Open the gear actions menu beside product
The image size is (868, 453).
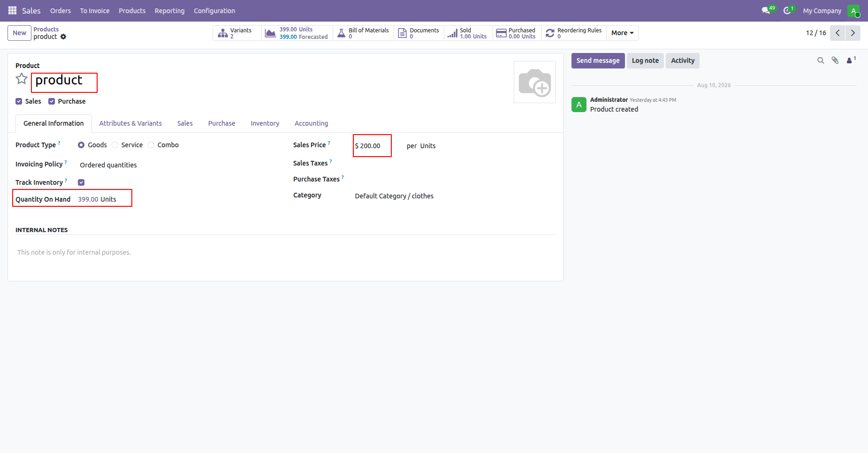click(63, 37)
